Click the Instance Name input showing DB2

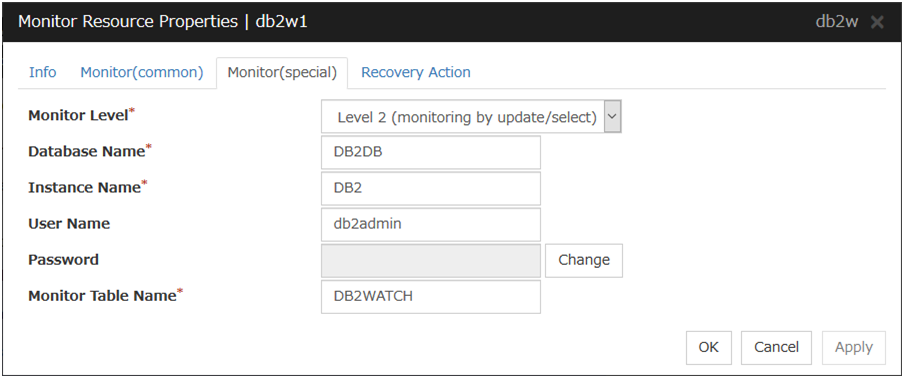point(431,188)
